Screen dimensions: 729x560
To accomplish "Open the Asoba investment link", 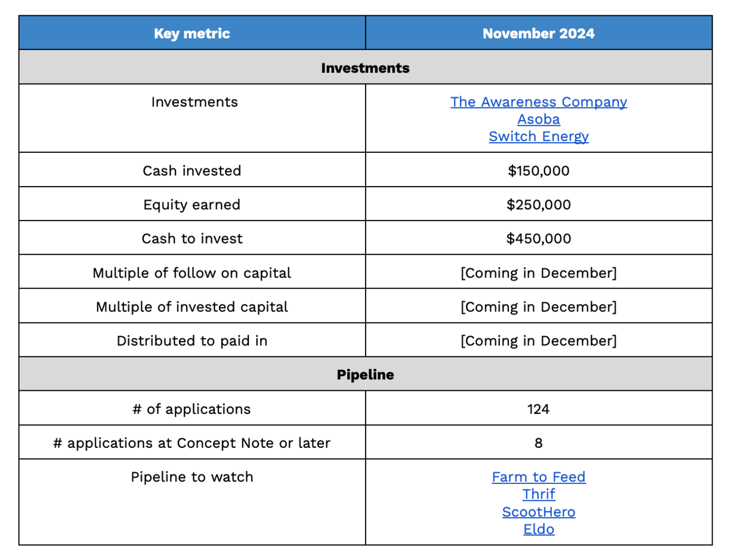I will 538,120.
